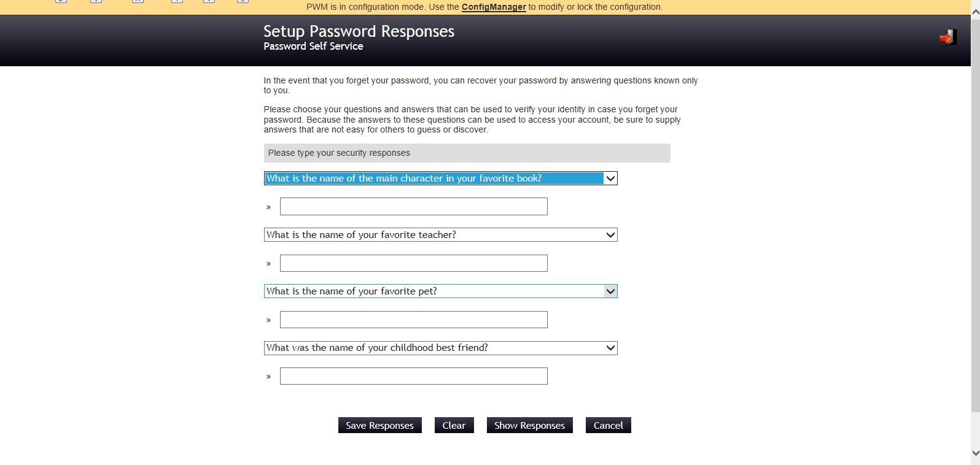Expand the favorite teacher question dropdown

tap(440, 235)
